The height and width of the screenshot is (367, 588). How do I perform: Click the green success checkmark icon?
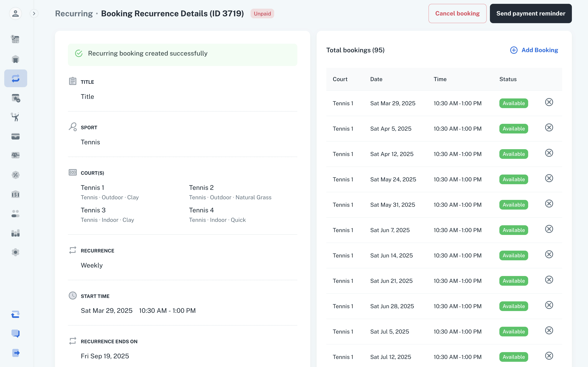pos(79,53)
